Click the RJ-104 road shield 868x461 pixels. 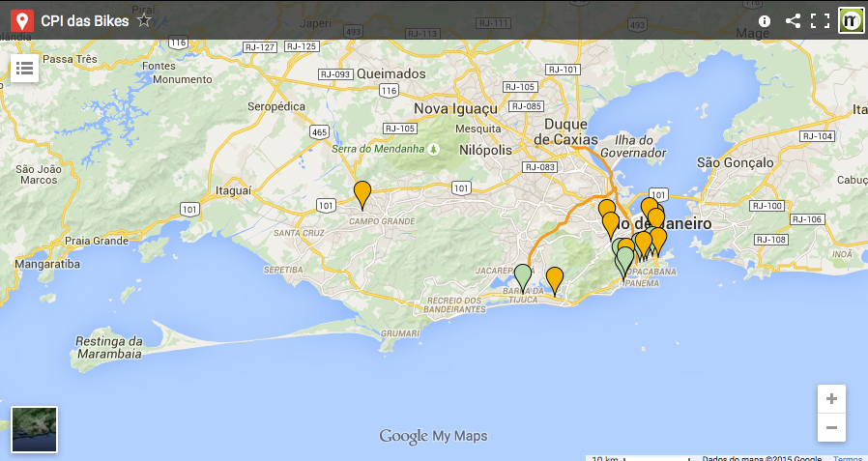(817, 136)
